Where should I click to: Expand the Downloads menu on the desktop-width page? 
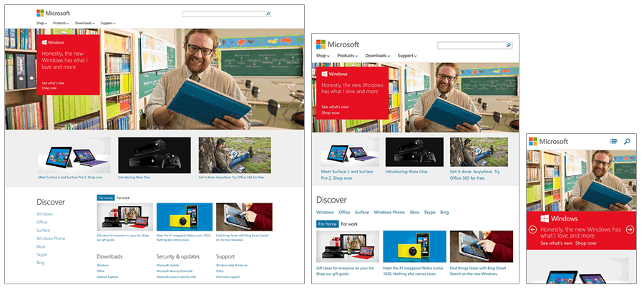[x=84, y=24]
